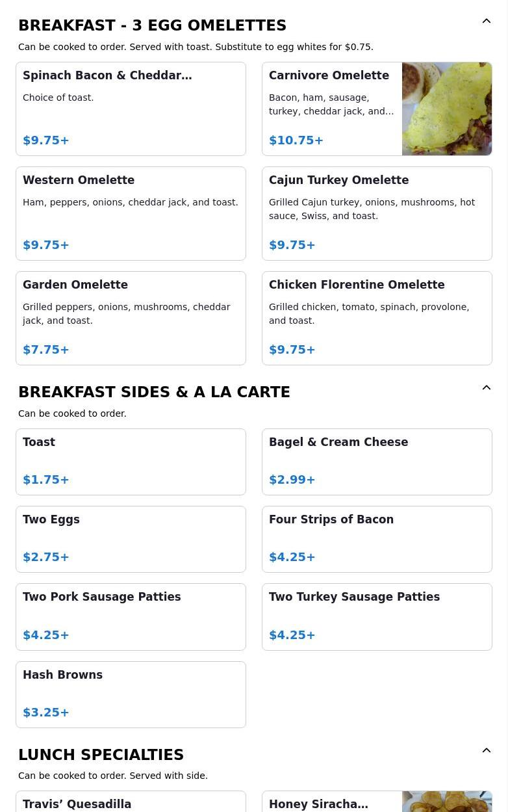Pick the Garden Omelette card
508x812 pixels.
pos(131,318)
